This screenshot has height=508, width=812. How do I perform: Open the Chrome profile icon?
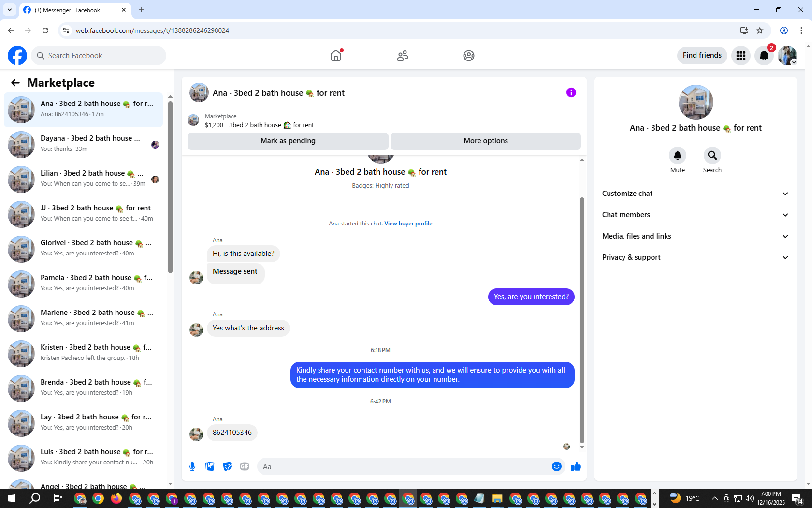tap(784, 30)
